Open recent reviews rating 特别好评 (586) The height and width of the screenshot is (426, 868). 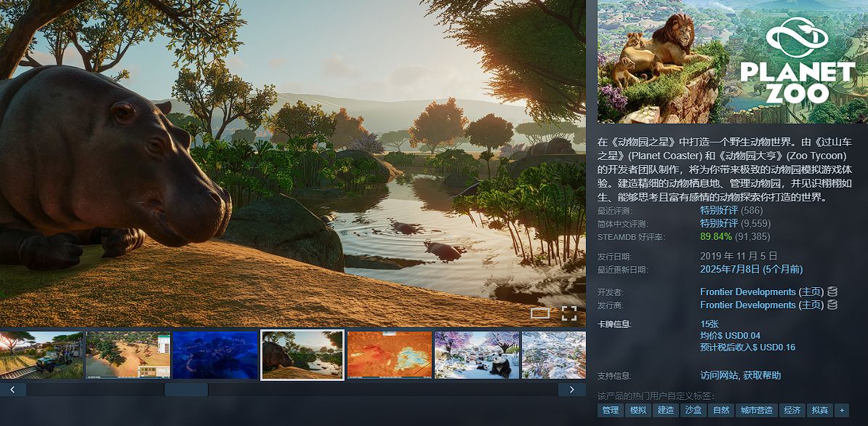[x=731, y=210]
